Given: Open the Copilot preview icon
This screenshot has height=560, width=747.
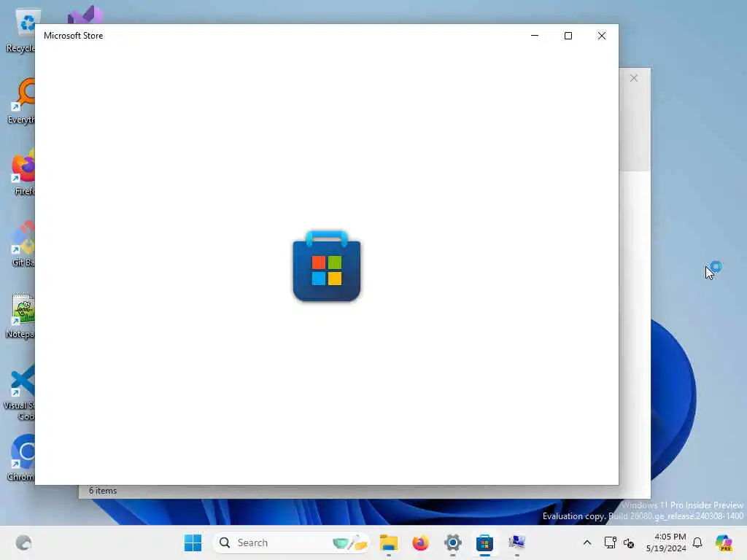Looking at the screenshot, I should click(724, 542).
